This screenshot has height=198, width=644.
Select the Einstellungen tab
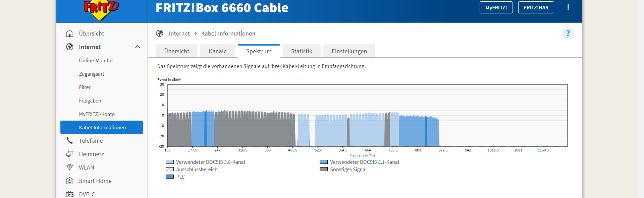[349, 51]
